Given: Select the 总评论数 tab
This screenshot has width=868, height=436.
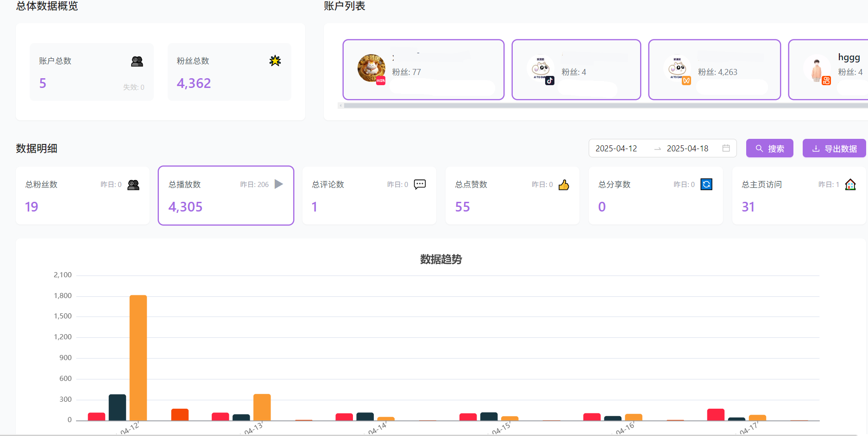Looking at the screenshot, I should pos(369,195).
